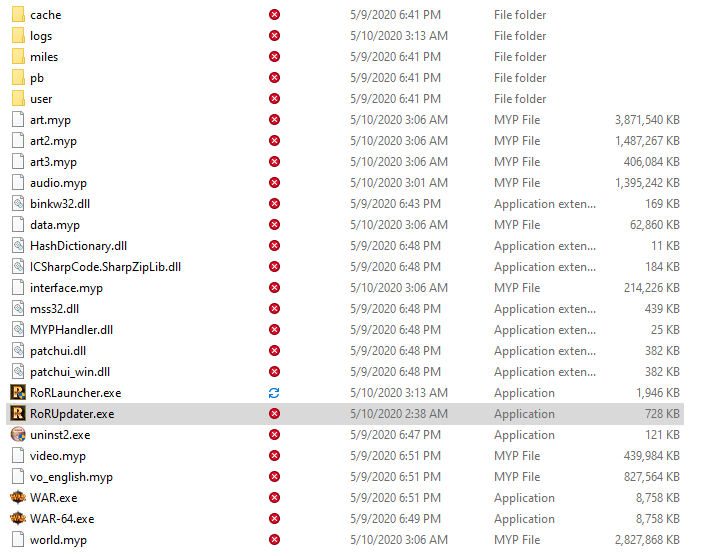Click the world.myp file icon
The width and height of the screenshot is (720, 556).
click(18, 540)
